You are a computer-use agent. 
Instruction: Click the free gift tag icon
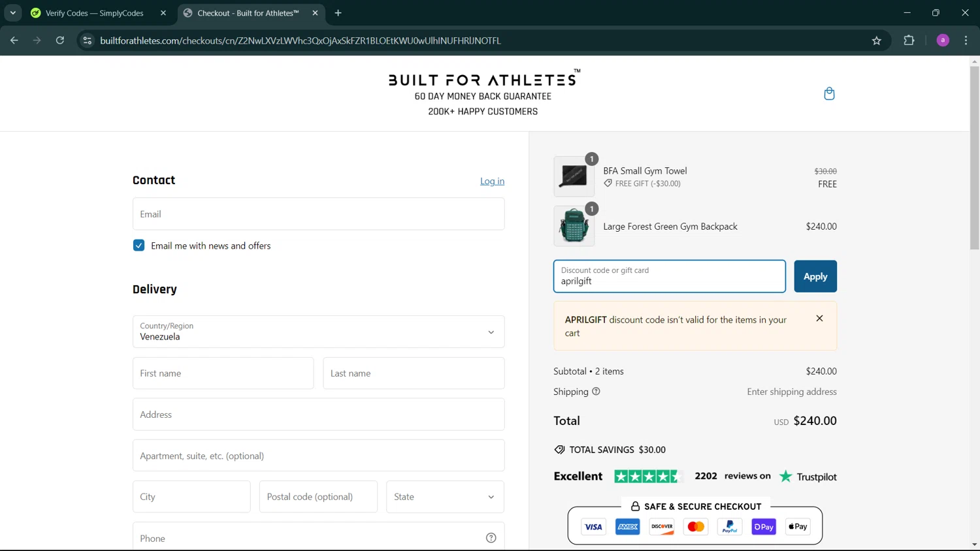point(608,183)
